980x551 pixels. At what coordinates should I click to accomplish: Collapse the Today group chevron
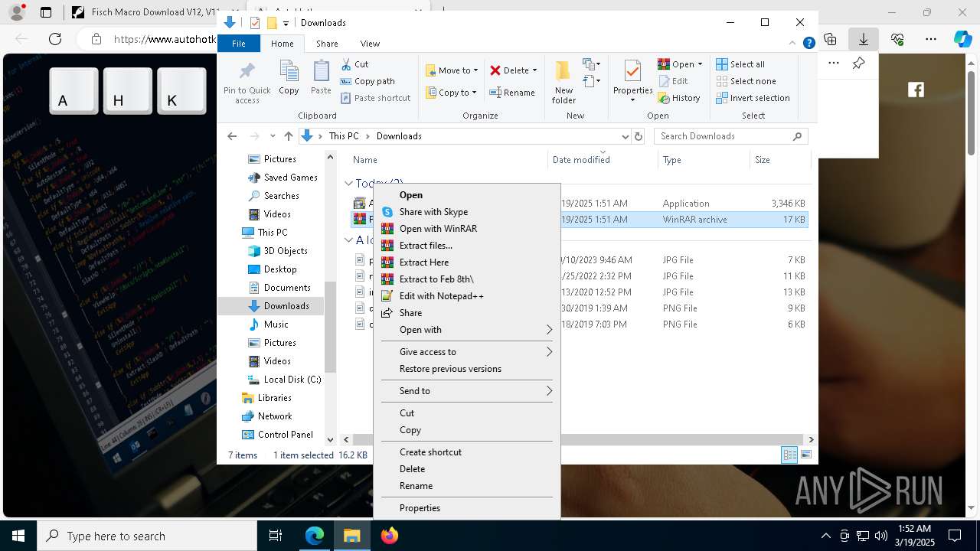coord(348,184)
